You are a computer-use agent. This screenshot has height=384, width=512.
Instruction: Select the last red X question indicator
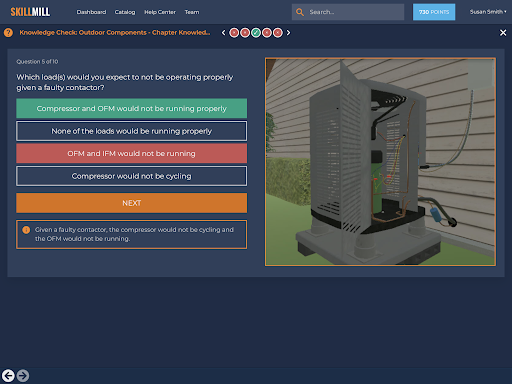[x=278, y=33]
